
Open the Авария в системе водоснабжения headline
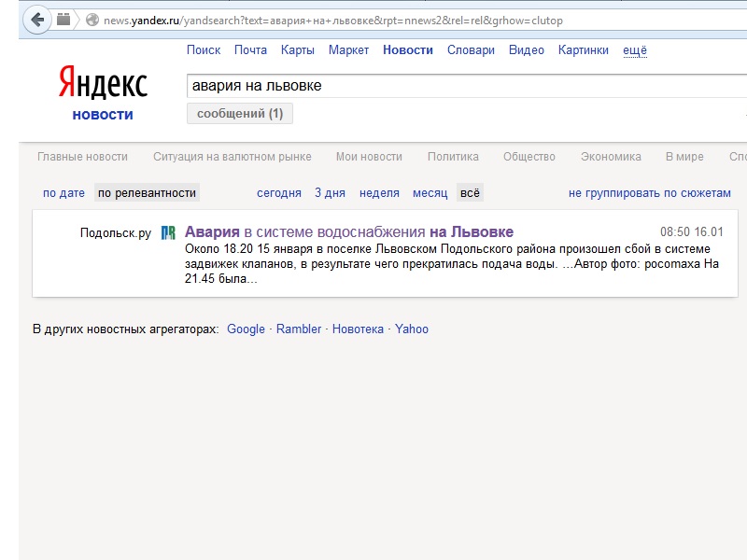pyautogui.click(x=349, y=231)
